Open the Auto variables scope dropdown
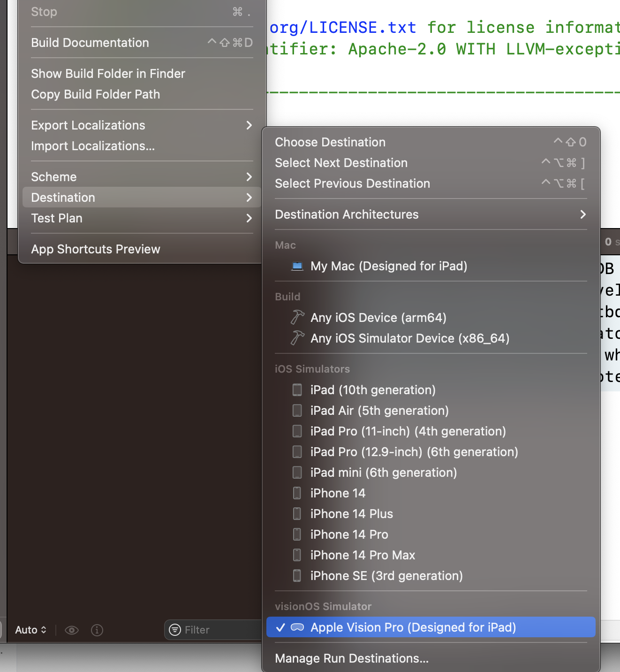The image size is (620, 672). 30,630
